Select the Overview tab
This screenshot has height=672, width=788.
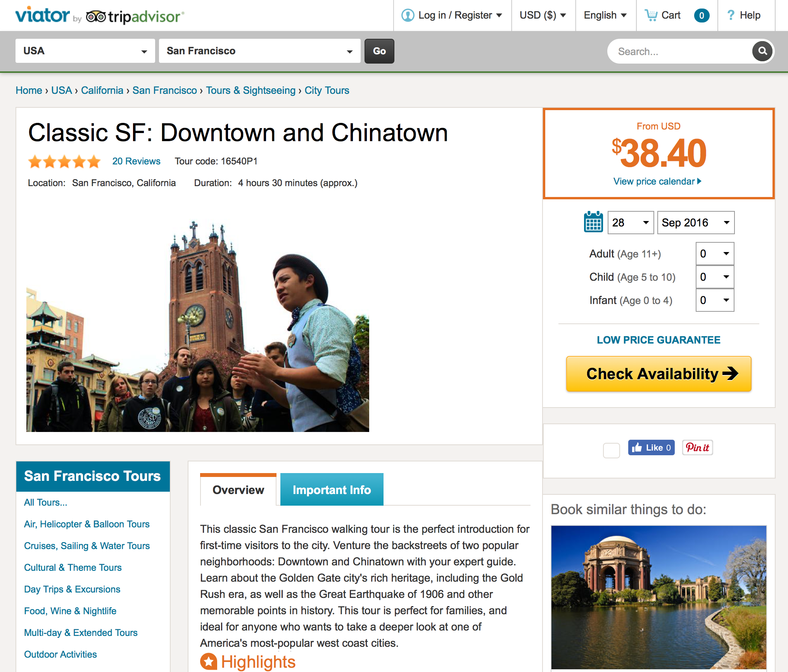click(238, 489)
